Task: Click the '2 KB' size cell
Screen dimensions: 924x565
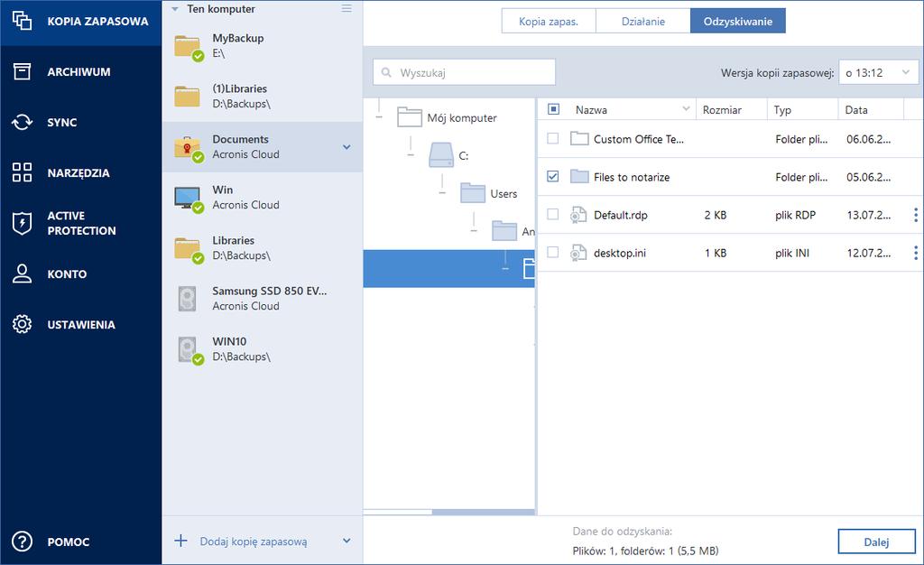Action: click(716, 215)
